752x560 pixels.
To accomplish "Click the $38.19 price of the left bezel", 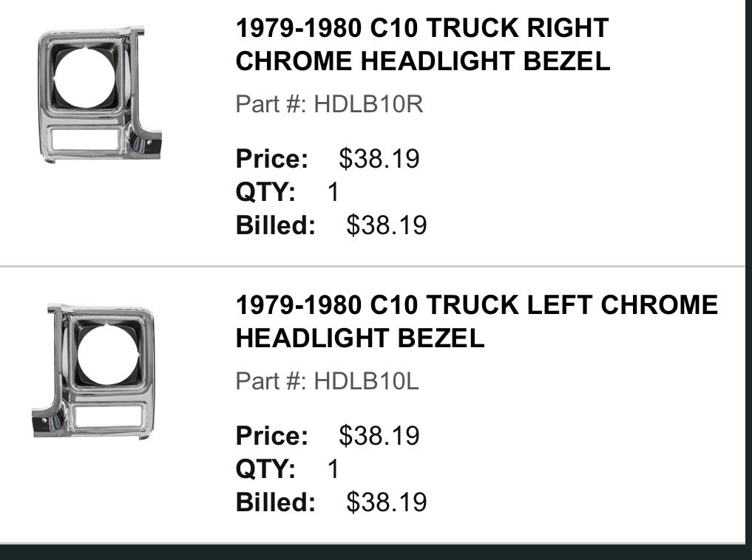I will click(379, 436).
